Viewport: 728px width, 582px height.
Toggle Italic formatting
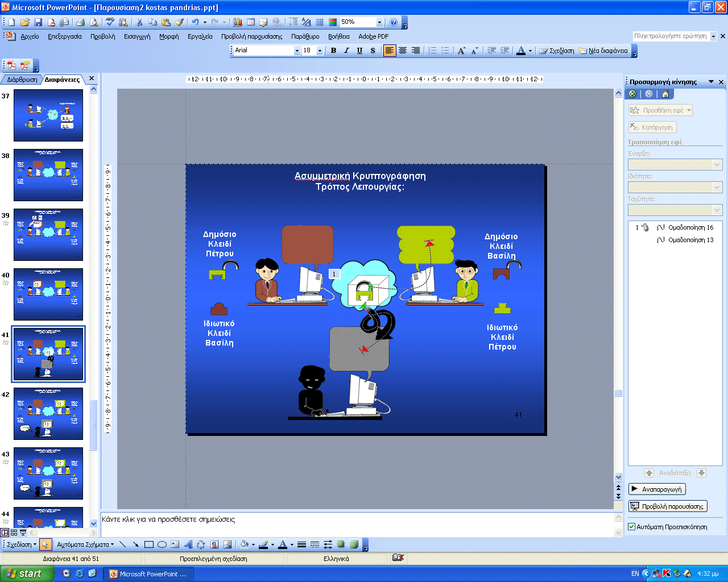tap(346, 51)
